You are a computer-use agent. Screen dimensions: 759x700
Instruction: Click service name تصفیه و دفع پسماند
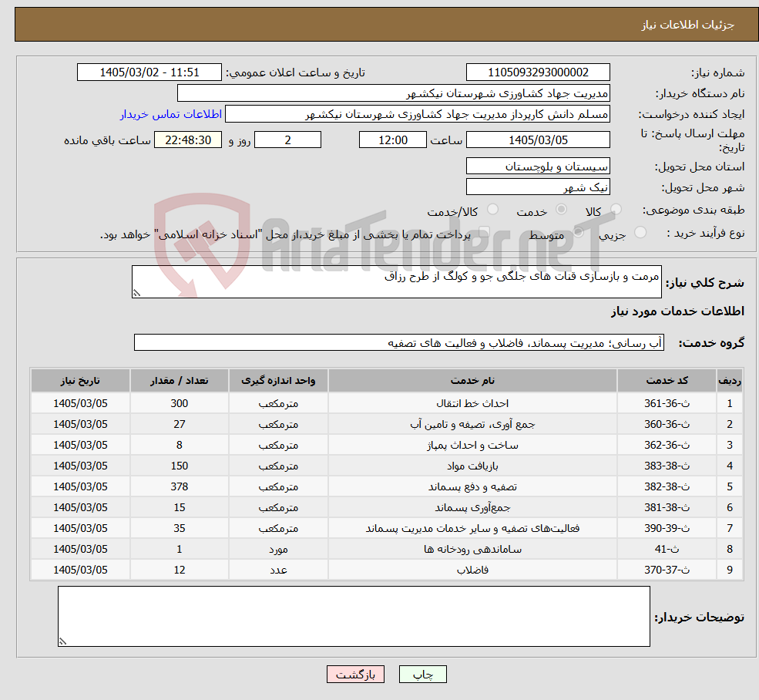click(472, 487)
